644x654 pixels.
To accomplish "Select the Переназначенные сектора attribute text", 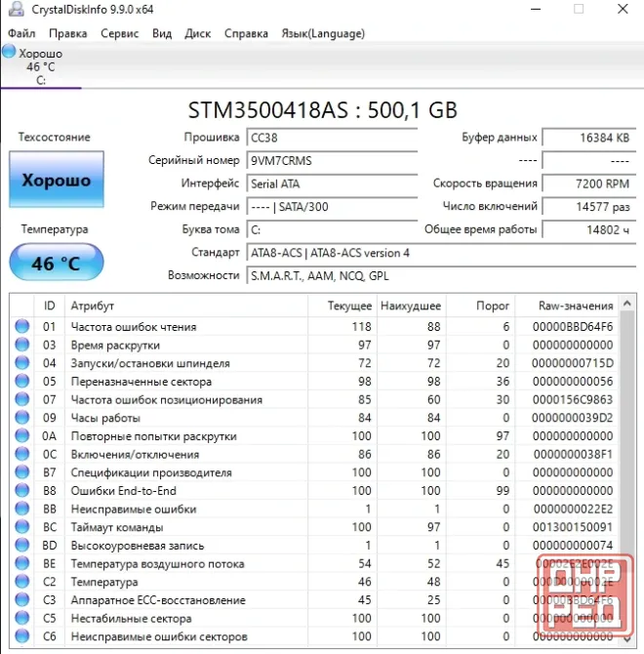I will (141, 382).
